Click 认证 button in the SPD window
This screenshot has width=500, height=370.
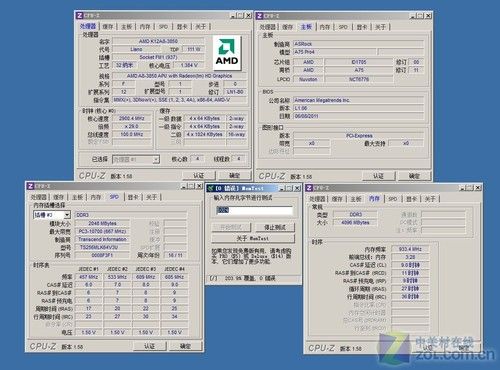coord(150,346)
